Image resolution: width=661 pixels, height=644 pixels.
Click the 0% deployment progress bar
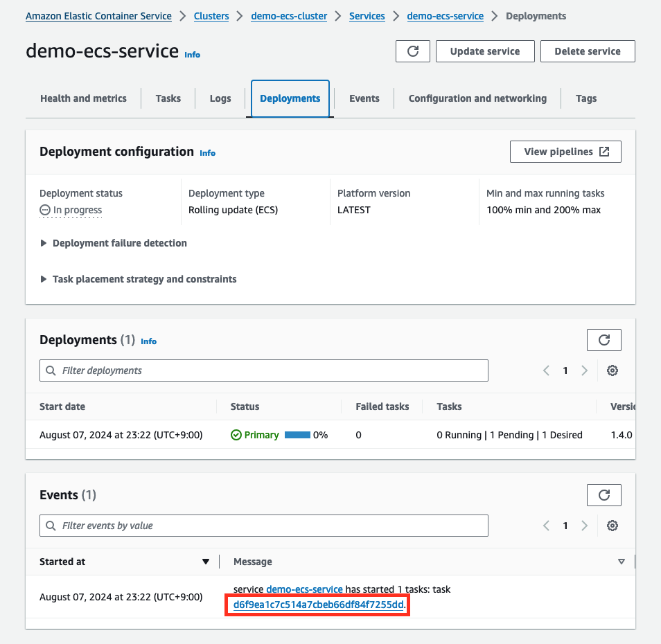click(x=298, y=435)
